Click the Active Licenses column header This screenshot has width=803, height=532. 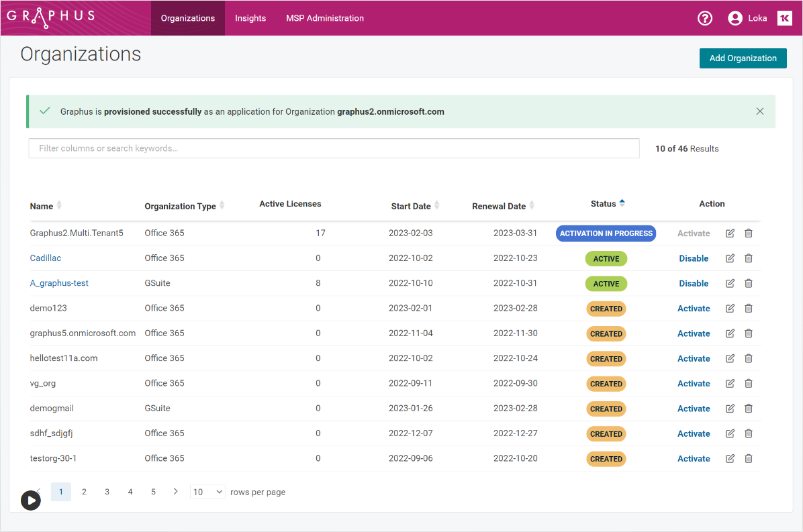pos(290,203)
